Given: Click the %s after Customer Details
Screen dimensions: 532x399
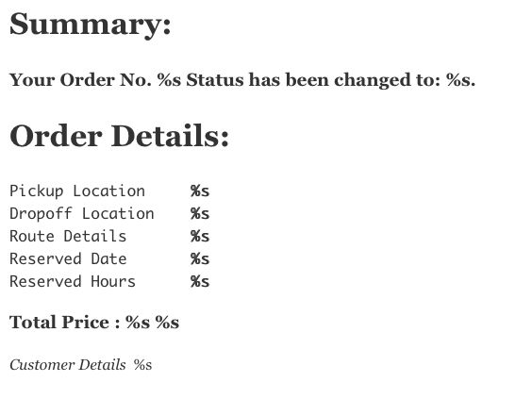Looking at the screenshot, I should pos(142,365).
